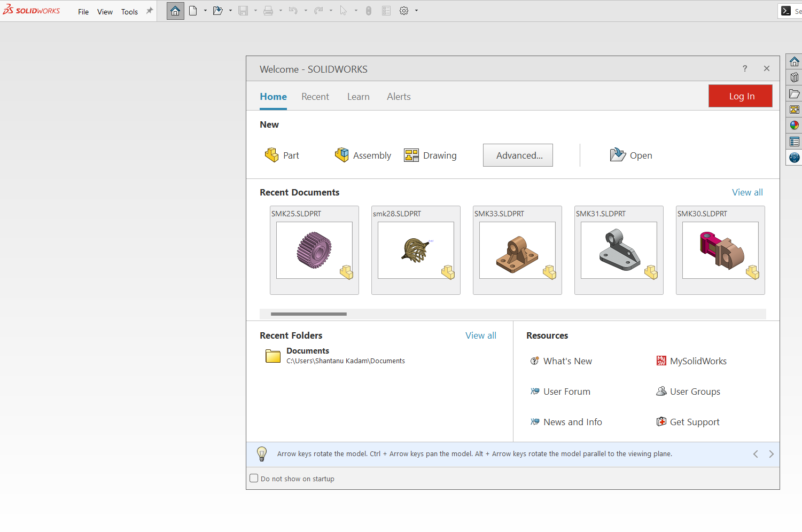Screen dimensions: 802x532
Task: Open the SMK30.SLDPRT recent document
Action: pyautogui.click(x=720, y=250)
